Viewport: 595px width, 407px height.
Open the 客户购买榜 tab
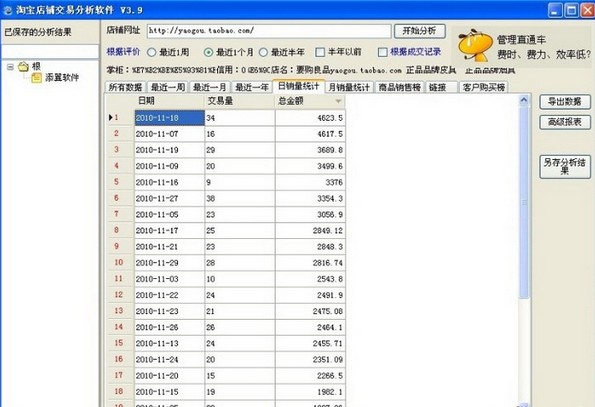pyautogui.click(x=484, y=87)
